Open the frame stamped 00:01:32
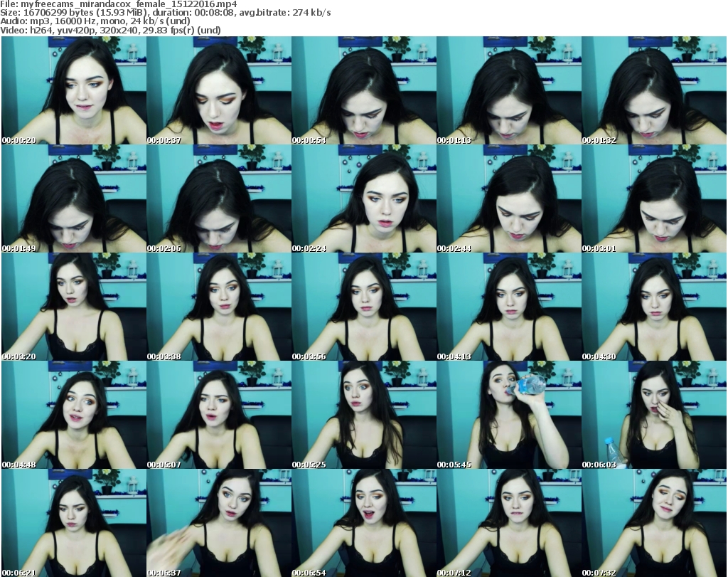This screenshot has width=728, height=577. [x=654, y=90]
